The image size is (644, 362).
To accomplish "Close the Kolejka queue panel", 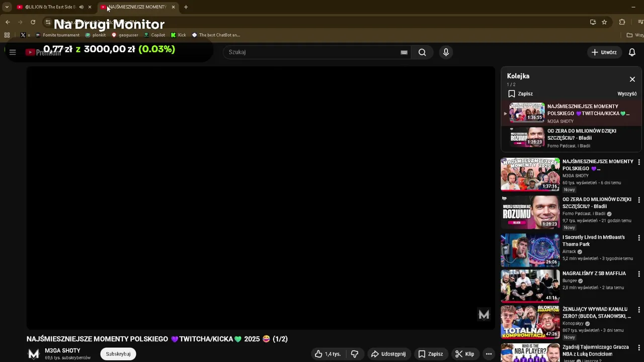I will coord(632,79).
